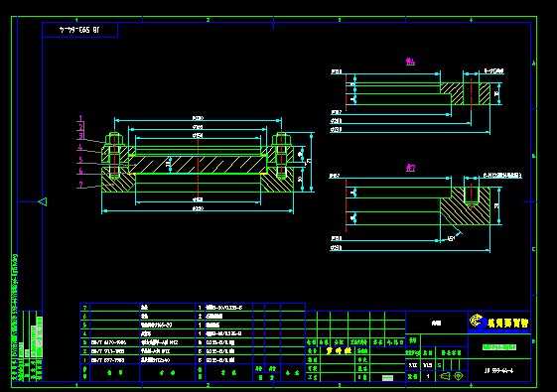The image size is (557, 392).
Task: Select the yellow signature name in title block
Action: [x=339, y=350]
